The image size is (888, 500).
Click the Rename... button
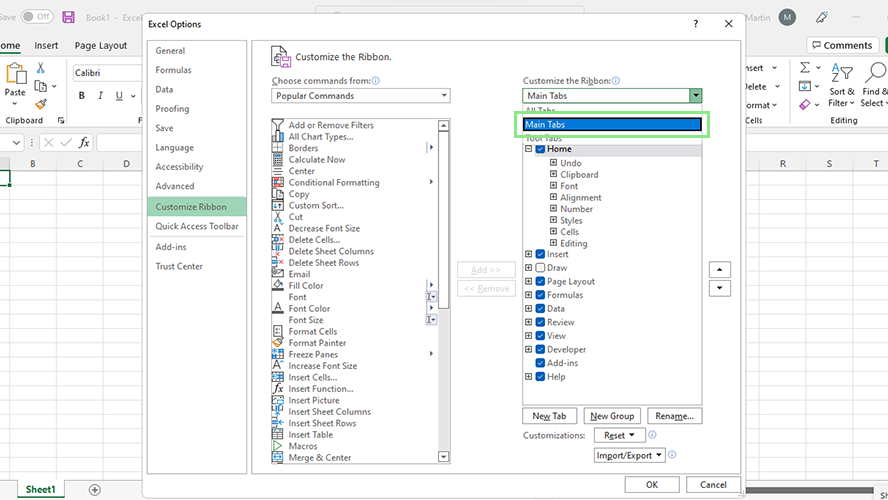coord(674,416)
